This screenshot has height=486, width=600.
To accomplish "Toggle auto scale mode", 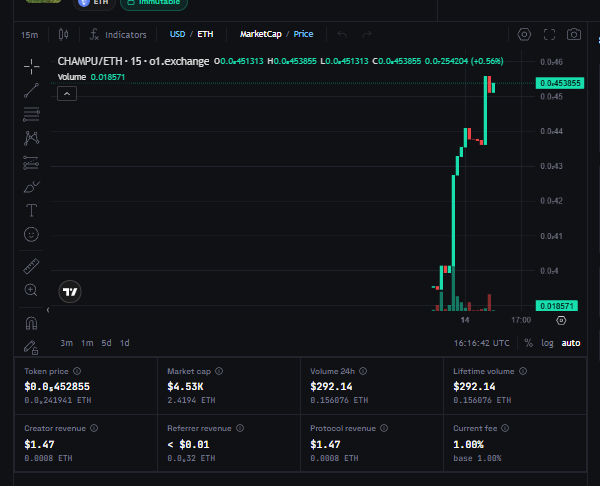I will coord(571,343).
